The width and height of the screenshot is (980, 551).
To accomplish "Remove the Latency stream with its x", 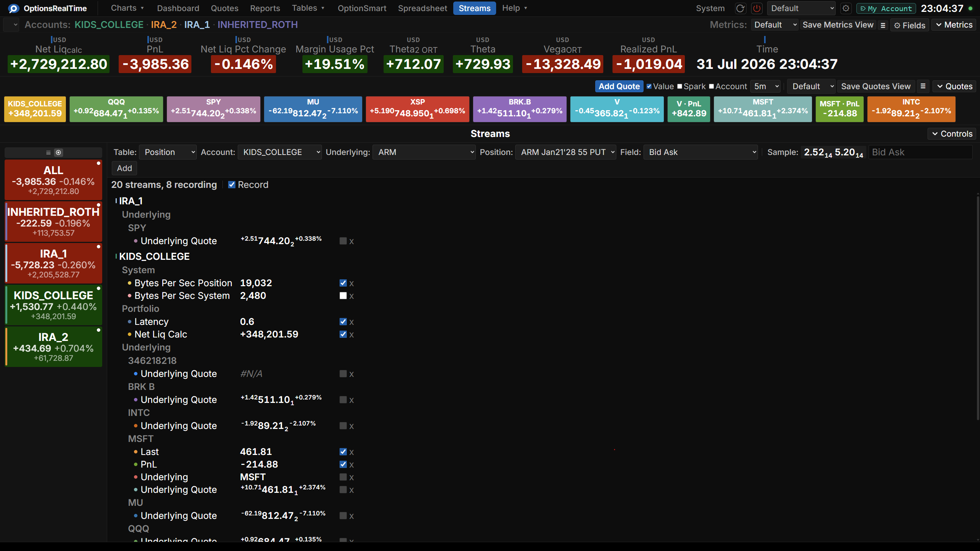I will [351, 322].
